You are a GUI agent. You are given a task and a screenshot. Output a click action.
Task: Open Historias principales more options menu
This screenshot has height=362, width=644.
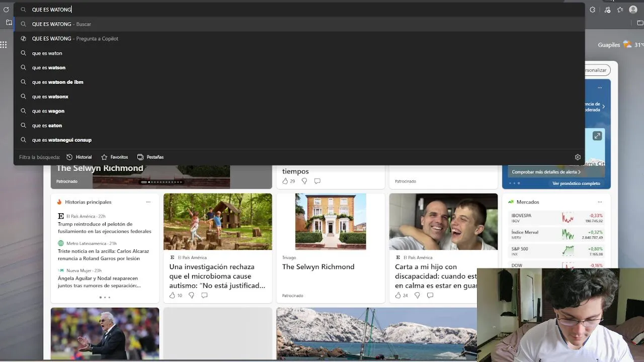coord(148,202)
